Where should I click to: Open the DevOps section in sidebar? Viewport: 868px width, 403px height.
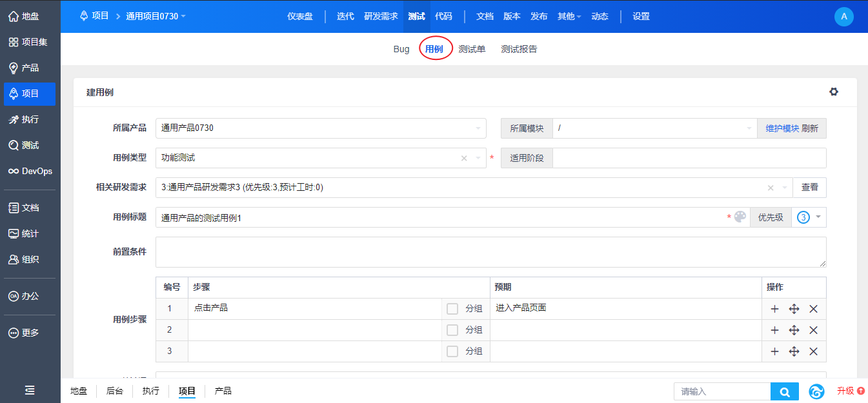point(30,171)
